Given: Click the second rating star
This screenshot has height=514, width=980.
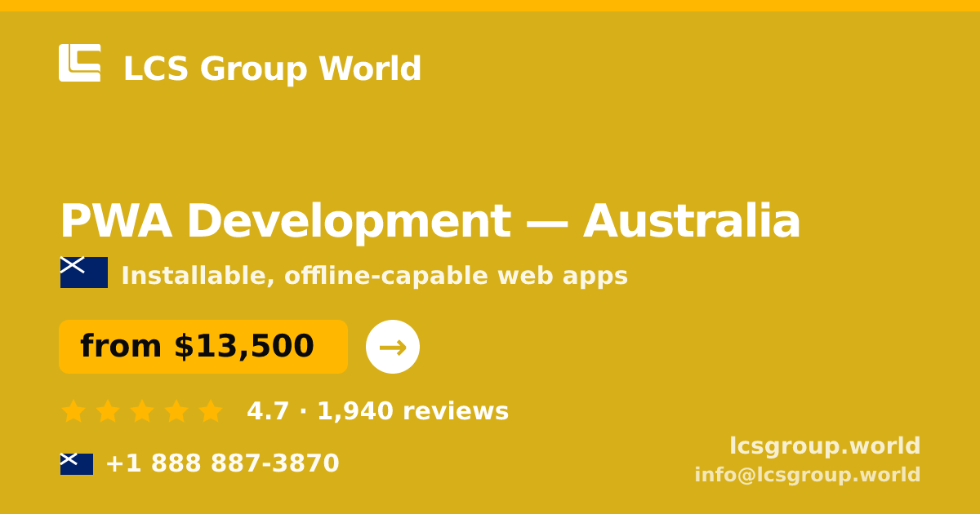Looking at the screenshot, I should [x=108, y=411].
